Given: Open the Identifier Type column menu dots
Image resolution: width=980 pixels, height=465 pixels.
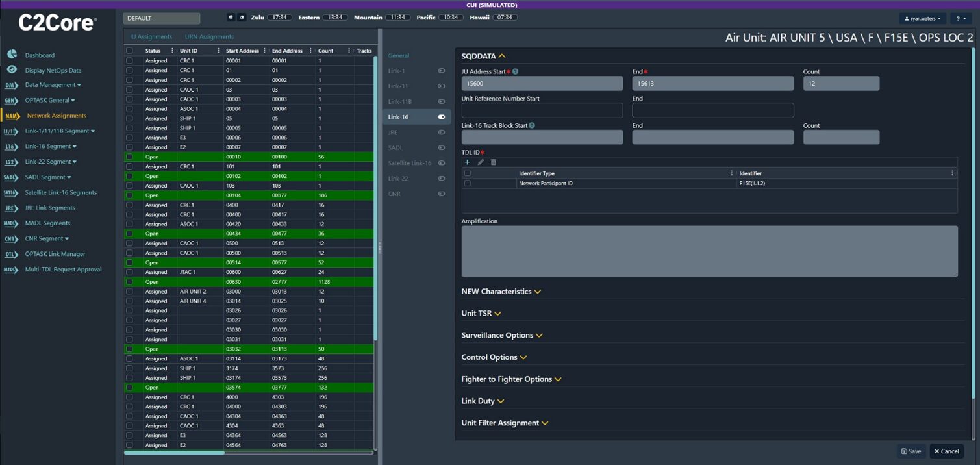Looking at the screenshot, I should [x=732, y=173].
